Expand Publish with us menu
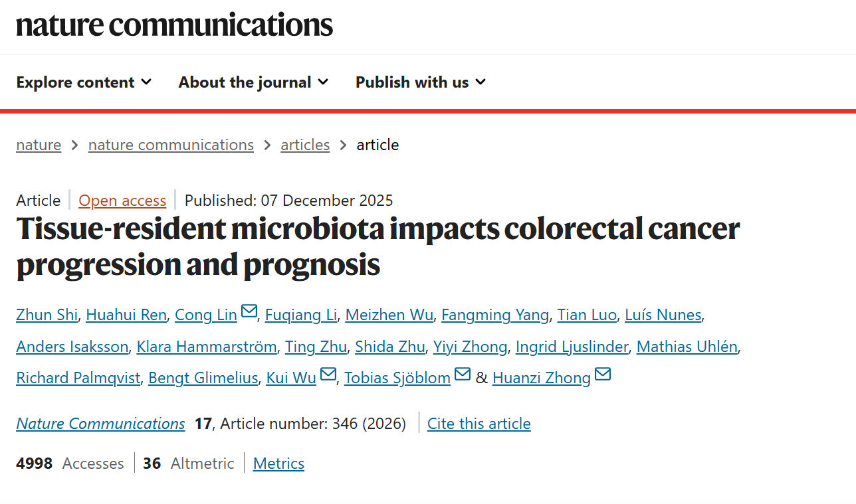Screen dimensions: 856x504 [421, 82]
